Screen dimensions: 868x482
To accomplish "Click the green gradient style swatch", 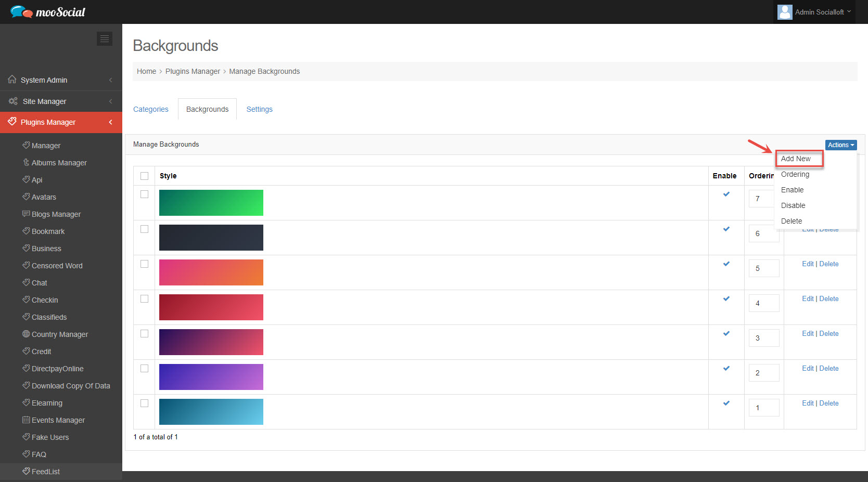I will coord(211,203).
